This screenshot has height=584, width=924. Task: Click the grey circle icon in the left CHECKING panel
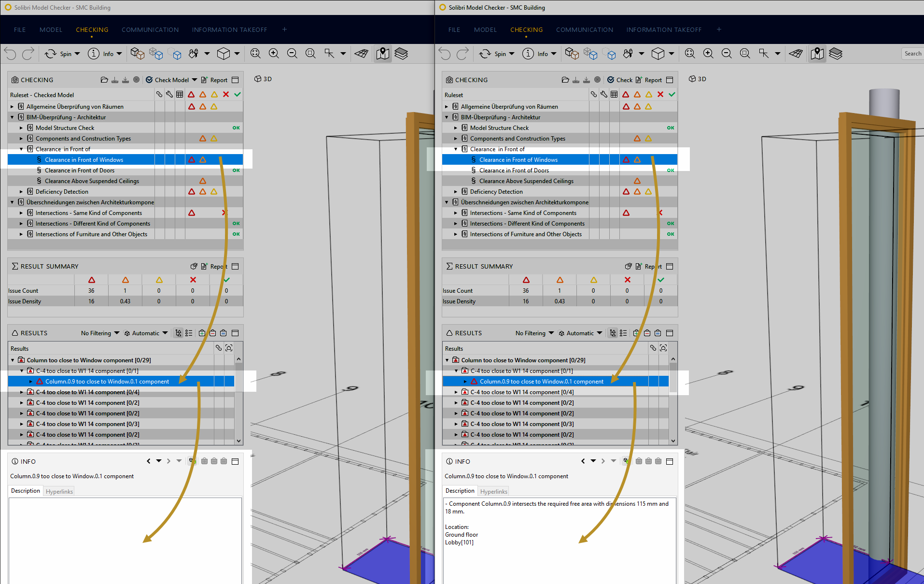tap(136, 80)
